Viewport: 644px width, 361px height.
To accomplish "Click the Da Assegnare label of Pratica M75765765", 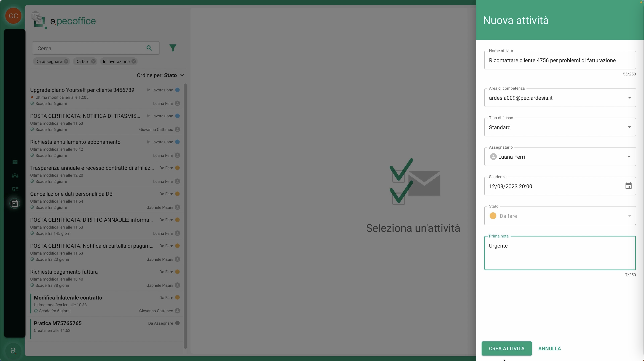I will [161, 323].
